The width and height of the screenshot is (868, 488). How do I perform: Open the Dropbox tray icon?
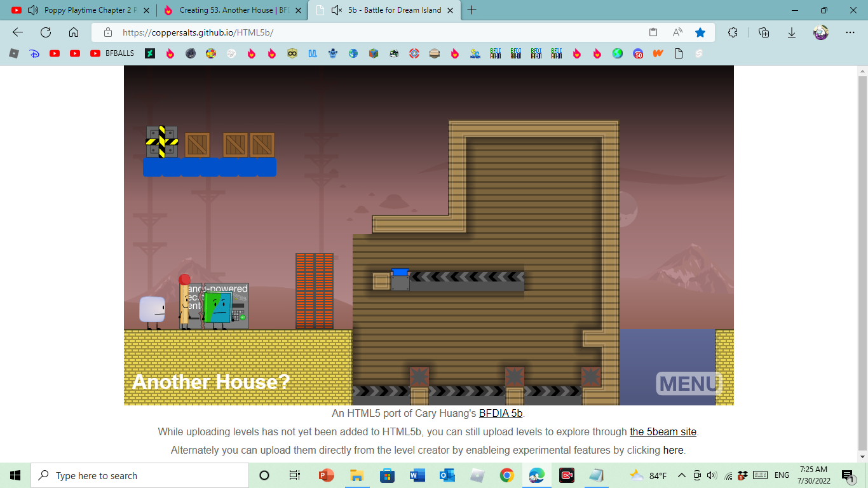tap(743, 475)
